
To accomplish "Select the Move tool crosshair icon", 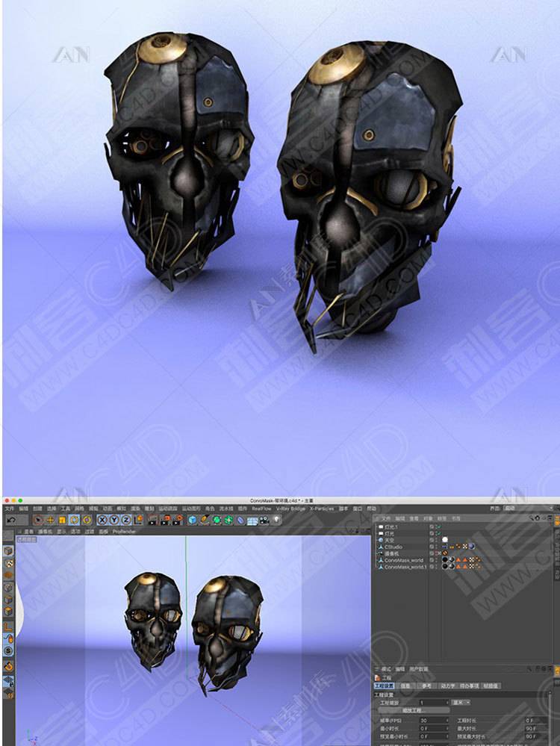I will [x=50, y=520].
